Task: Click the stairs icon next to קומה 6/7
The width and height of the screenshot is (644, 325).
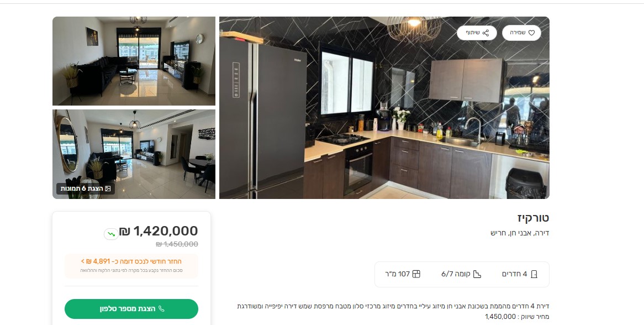Action: [x=477, y=274]
